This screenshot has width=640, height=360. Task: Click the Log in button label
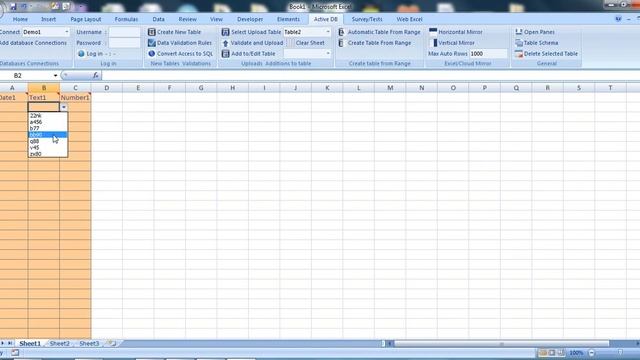coord(95,53)
